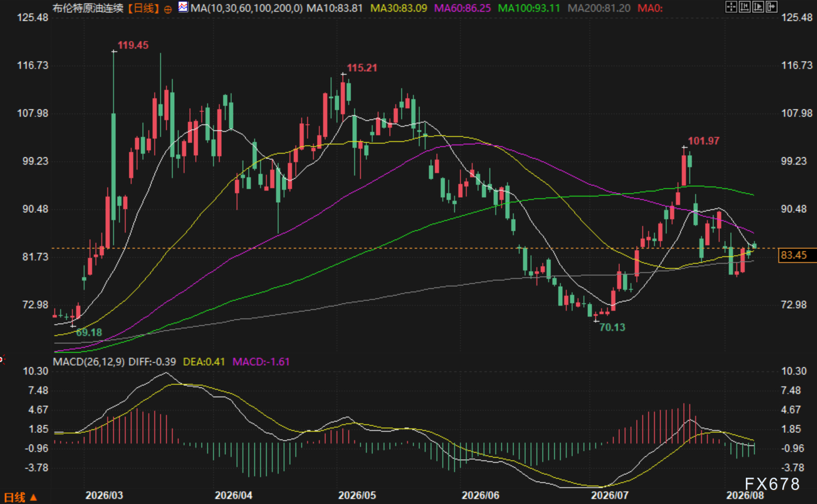Click the 2026/07 date label on time axis
This screenshot has height=504, width=817.
(x=610, y=496)
